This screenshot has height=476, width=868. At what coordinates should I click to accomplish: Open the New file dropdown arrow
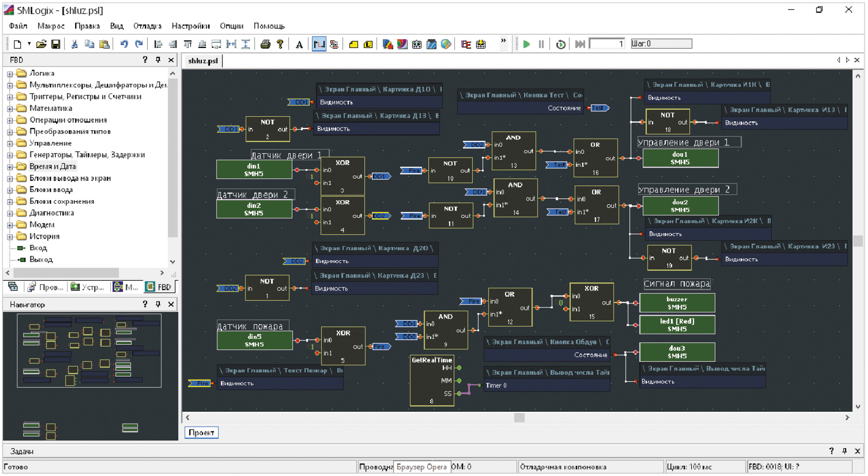(29, 44)
